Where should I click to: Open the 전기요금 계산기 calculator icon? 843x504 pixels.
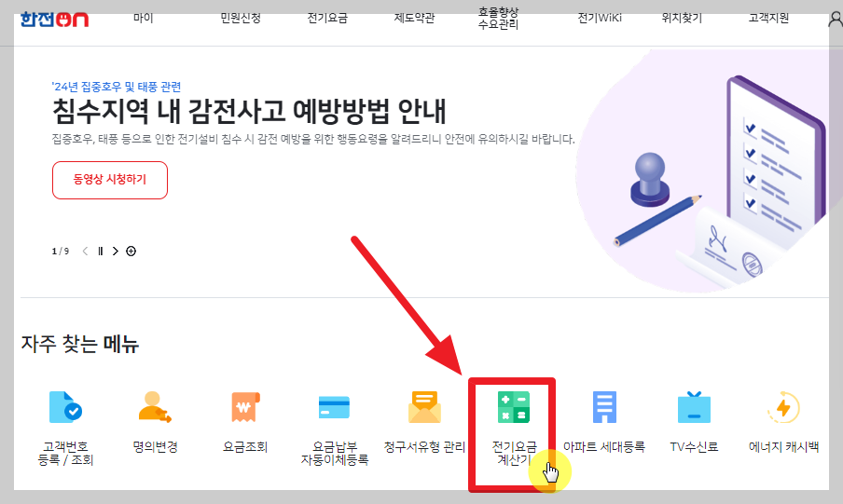(514, 407)
